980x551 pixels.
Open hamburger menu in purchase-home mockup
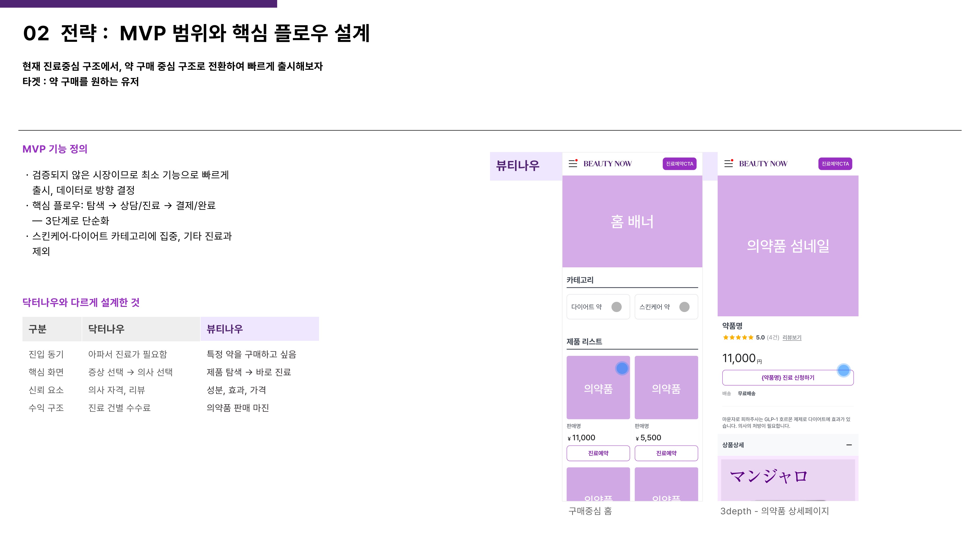click(x=573, y=164)
